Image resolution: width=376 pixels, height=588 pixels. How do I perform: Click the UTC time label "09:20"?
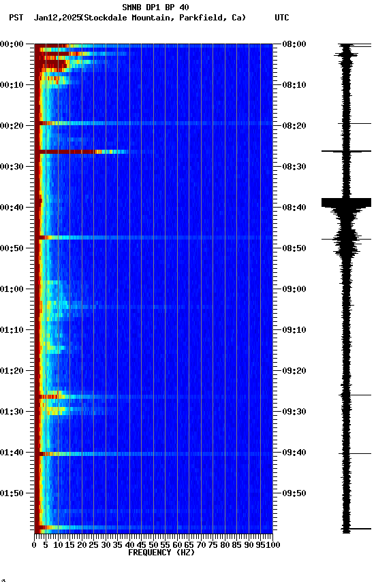[294, 372]
